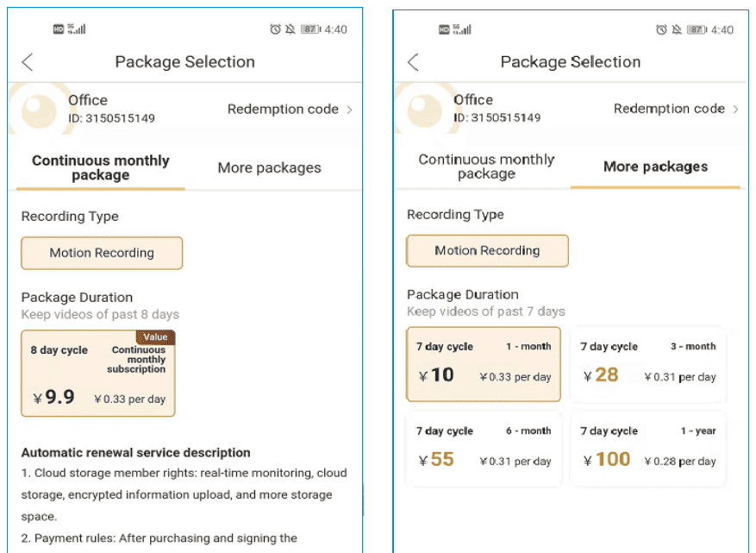Tap back arrow in right Package Selection screen
Image resolution: width=756 pixels, height=553 pixels.
pos(413,62)
